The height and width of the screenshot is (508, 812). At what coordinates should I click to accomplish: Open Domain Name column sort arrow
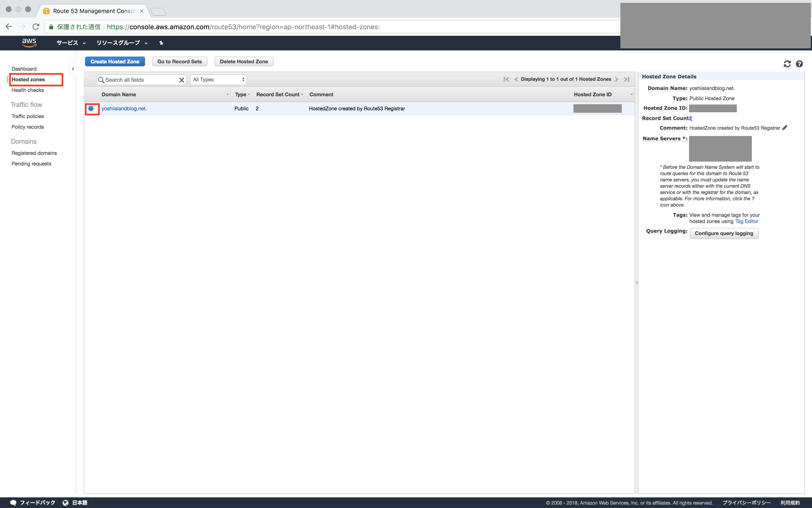[x=227, y=95]
